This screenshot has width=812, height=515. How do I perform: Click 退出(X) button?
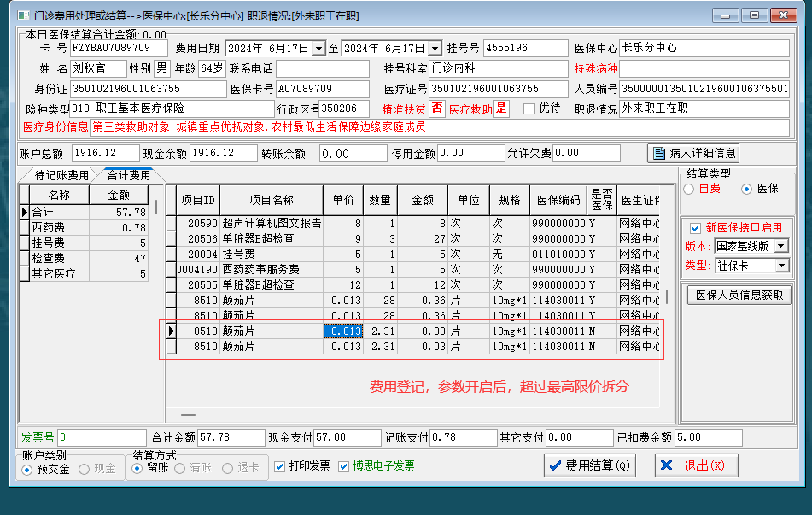[x=697, y=465]
